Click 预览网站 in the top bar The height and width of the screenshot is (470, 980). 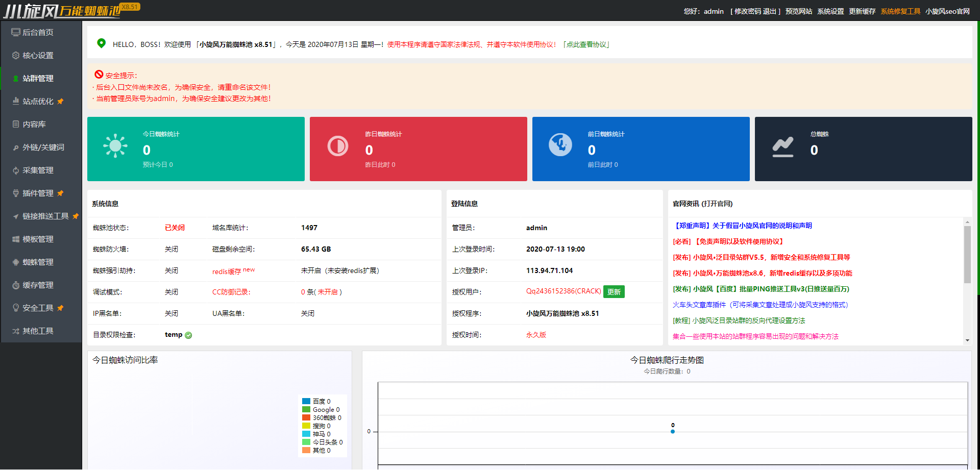click(798, 11)
